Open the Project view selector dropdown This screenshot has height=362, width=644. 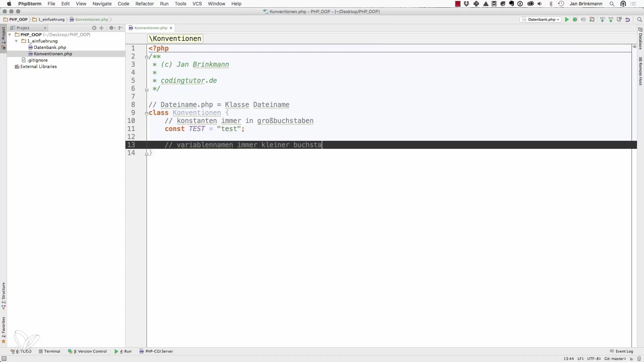[x=29, y=28]
